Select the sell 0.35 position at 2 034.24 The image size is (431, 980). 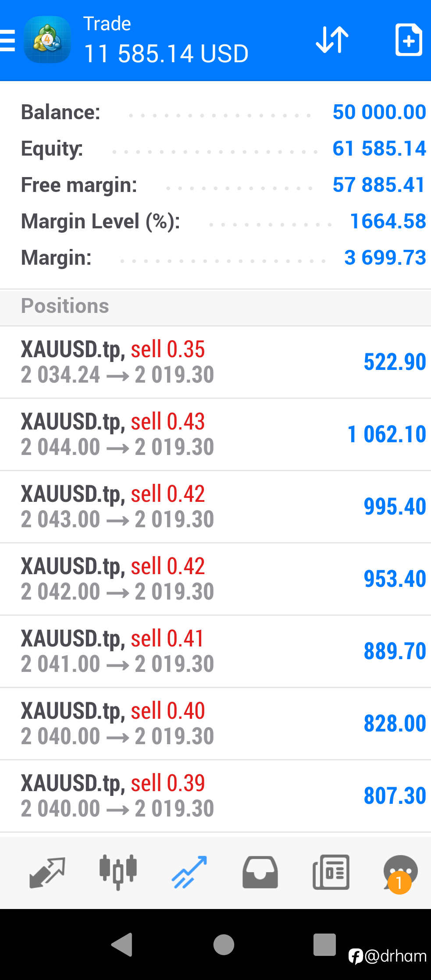(215, 362)
